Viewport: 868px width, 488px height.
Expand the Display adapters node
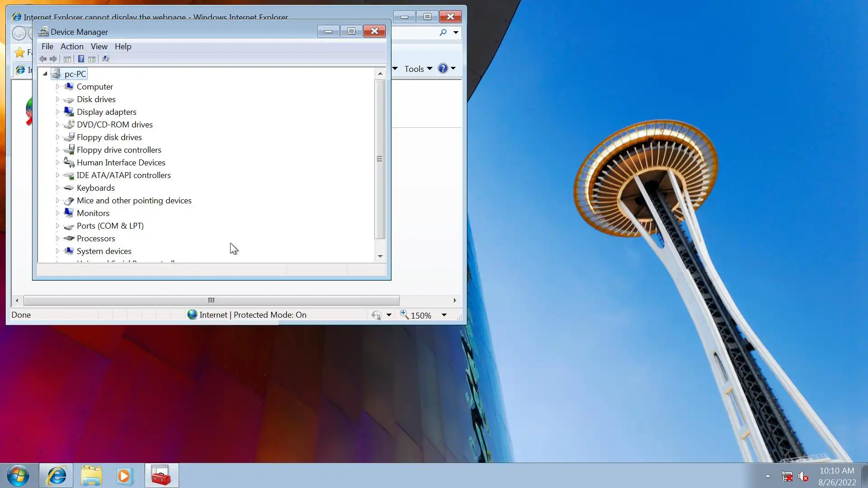click(x=57, y=112)
